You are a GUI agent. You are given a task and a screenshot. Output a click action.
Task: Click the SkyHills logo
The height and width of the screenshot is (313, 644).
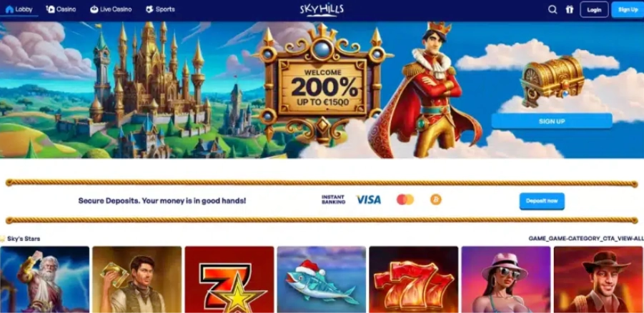322,10
